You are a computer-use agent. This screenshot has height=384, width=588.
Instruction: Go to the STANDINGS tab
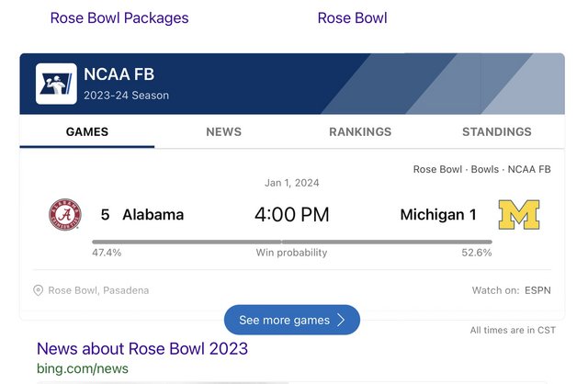click(x=496, y=131)
